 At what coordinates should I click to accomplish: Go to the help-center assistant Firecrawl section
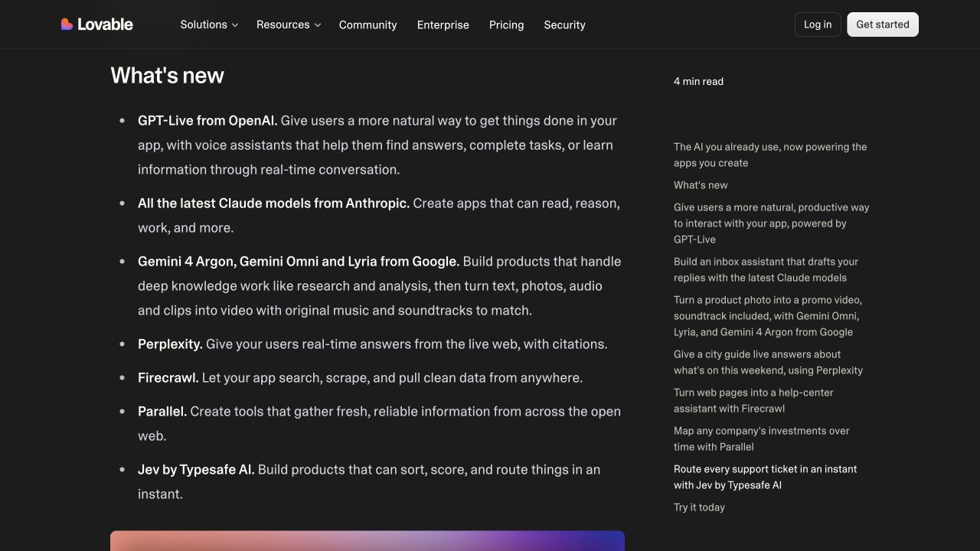click(x=753, y=400)
